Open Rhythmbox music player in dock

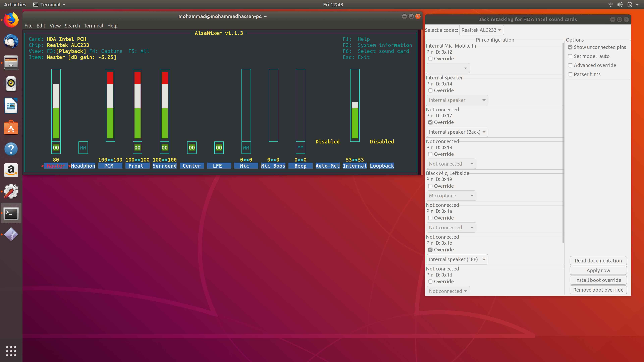coord(11,84)
